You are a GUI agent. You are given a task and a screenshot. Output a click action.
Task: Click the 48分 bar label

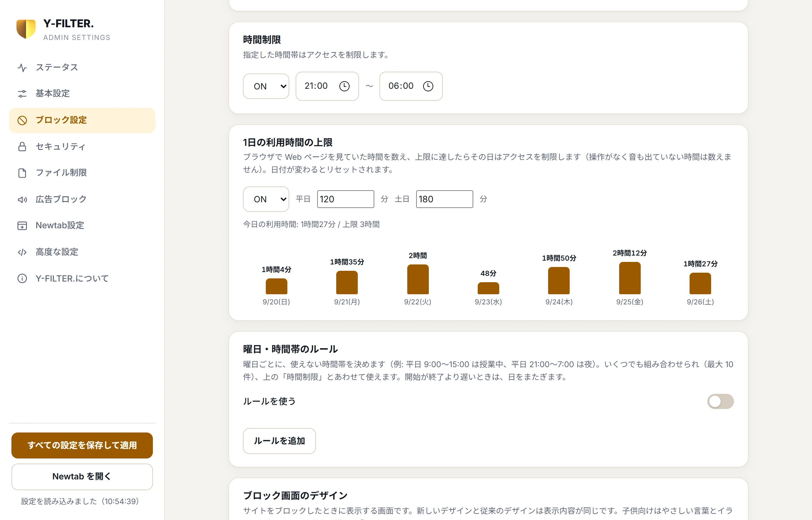coord(488,273)
